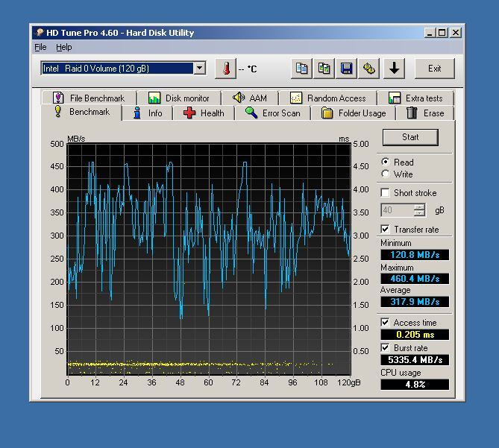Screen dimensions: 499x448
Task: Copy screenshot to clipboard icon
Action: click(x=324, y=69)
